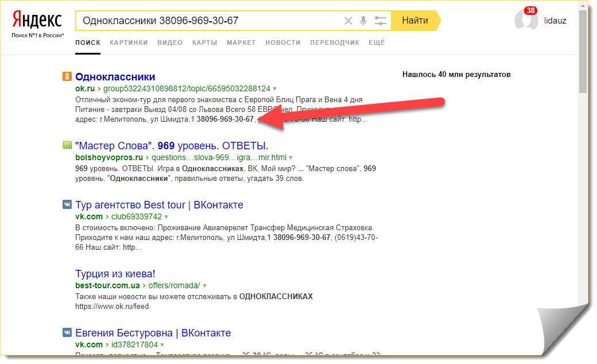Expand dropdown arrow after bolshoyvopros.ru URL
The height and width of the screenshot is (364, 597).
pos(290,158)
